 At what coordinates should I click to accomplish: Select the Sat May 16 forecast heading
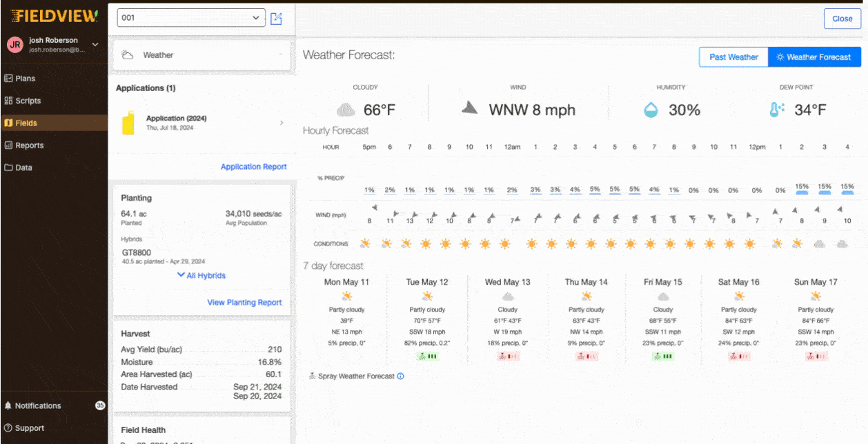point(739,282)
